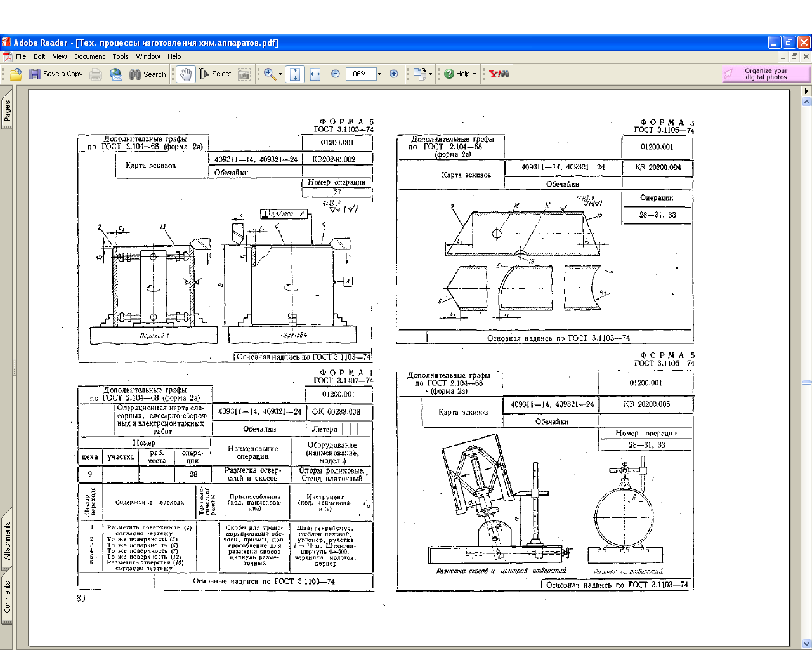Click the text 'КЭ20240.002' in the page
Viewport: 812px width, 650px height.
pos(334,159)
